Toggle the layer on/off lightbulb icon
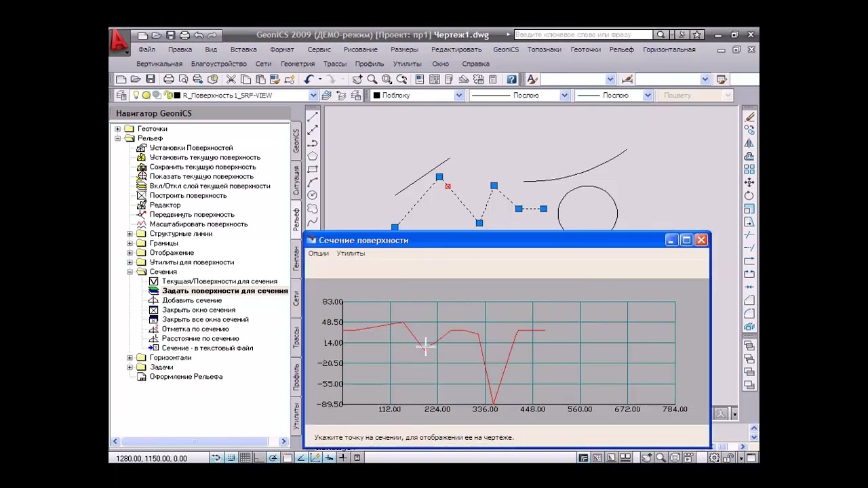Image resolution: width=868 pixels, height=488 pixels. click(x=136, y=96)
